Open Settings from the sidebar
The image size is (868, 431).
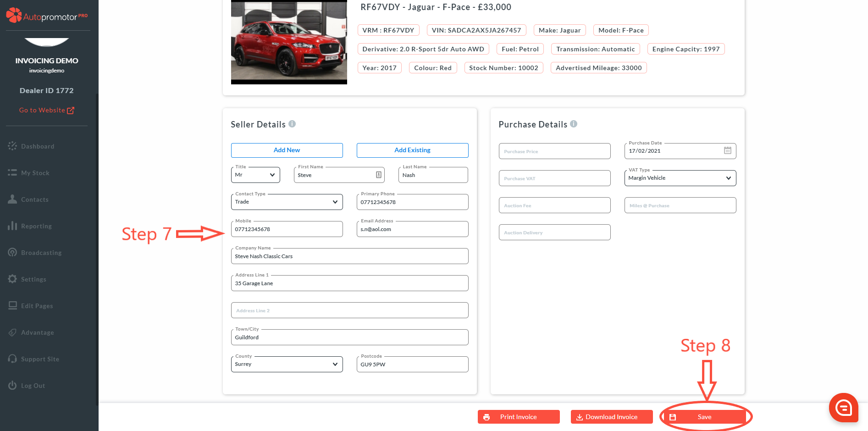coord(33,279)
